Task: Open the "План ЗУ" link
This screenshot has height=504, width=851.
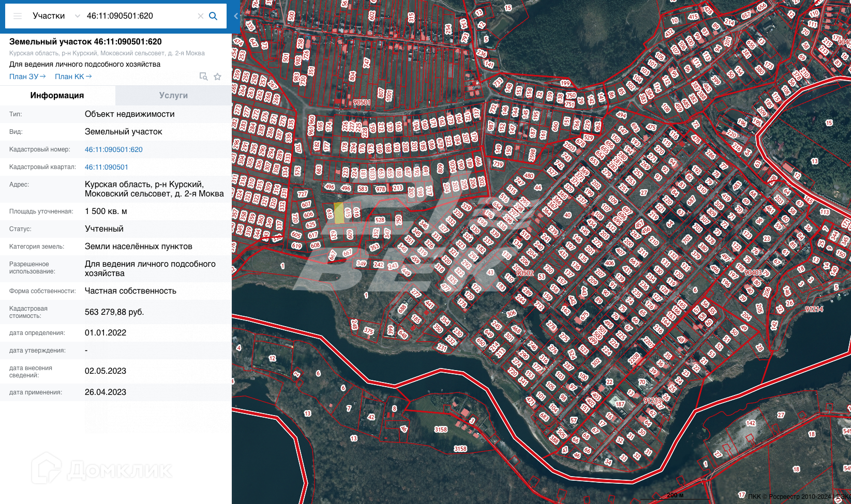Action: [x=27, y=77]
